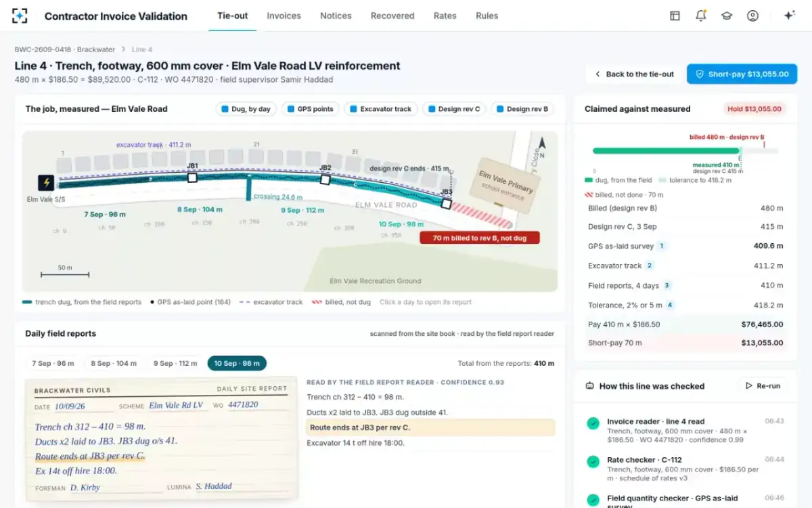Click the crossing 24.6 m map label
Screen dimensions: 812x508
point(278,197)
